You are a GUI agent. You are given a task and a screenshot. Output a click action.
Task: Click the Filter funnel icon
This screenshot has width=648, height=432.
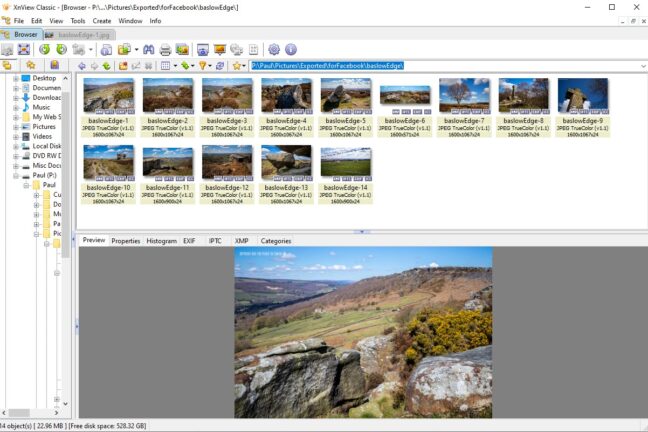pyautogui.click(x=202, y=66)
